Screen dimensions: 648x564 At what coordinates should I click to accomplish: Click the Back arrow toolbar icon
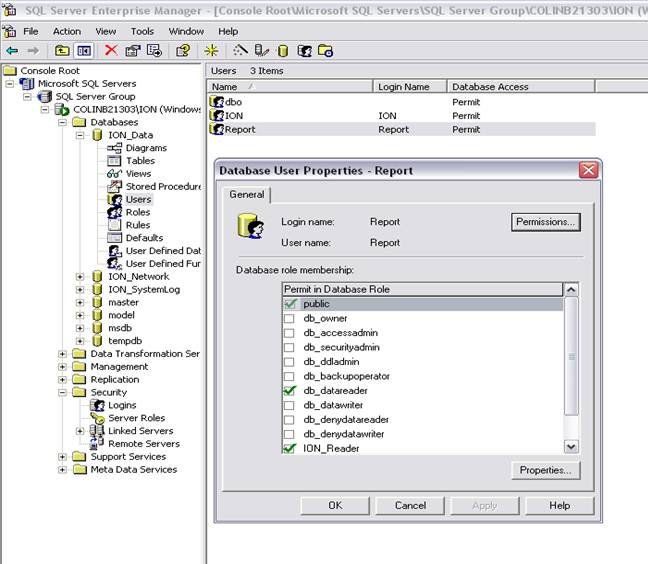click(x=12, y=51)
